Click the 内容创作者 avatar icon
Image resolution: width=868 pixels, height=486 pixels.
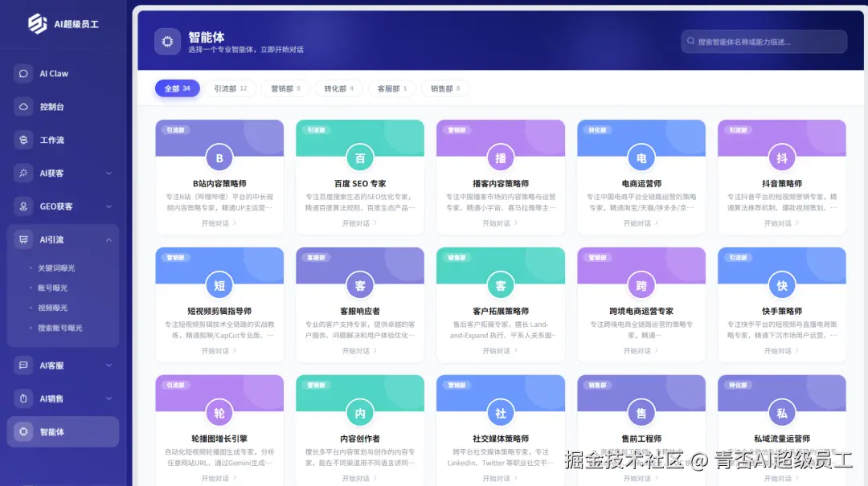point(360,413)
